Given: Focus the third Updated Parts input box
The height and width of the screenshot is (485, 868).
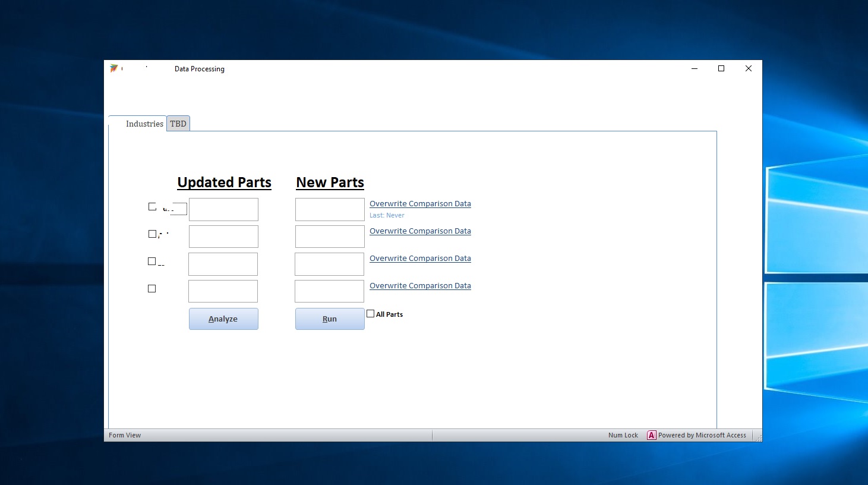Looking at the screenshot, I should click(x=223, y=264).
